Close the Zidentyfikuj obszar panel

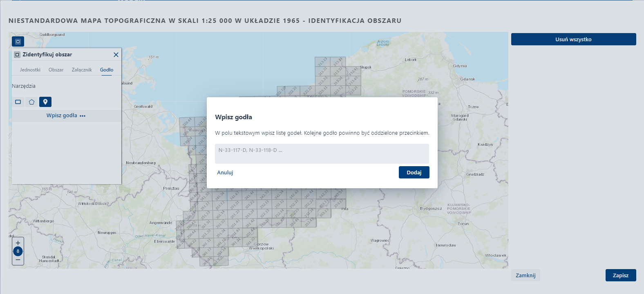[116, 55]
